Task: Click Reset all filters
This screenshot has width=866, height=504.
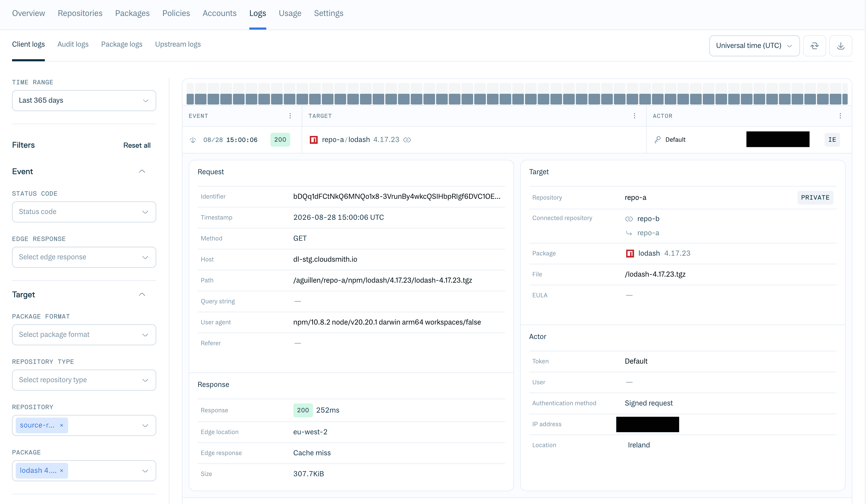Action: pos(137,145)
